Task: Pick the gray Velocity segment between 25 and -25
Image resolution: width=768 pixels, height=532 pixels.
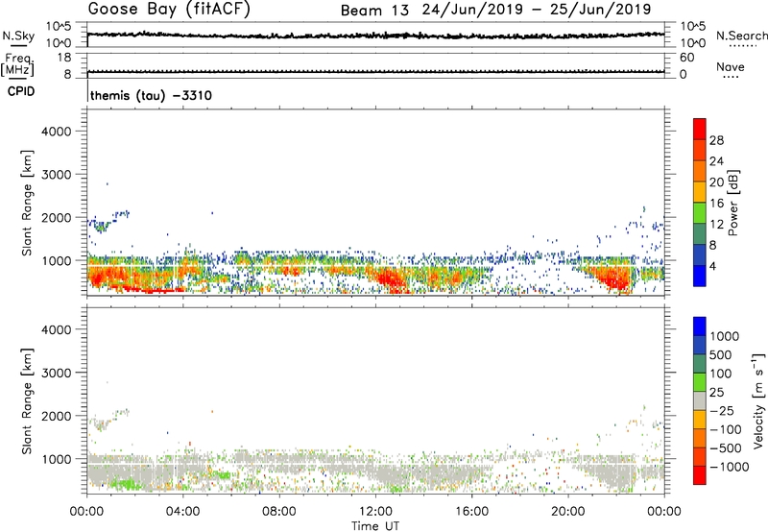Action: [x=700, y=400]
